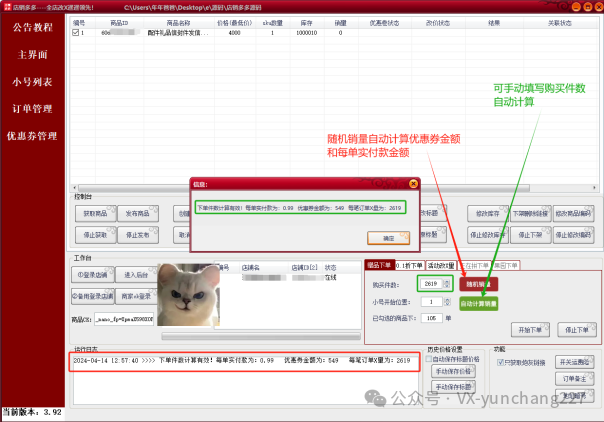Click ②备用登录店铺 button
The width and height of the screenshot is (604, 422).
click(92, 296)
